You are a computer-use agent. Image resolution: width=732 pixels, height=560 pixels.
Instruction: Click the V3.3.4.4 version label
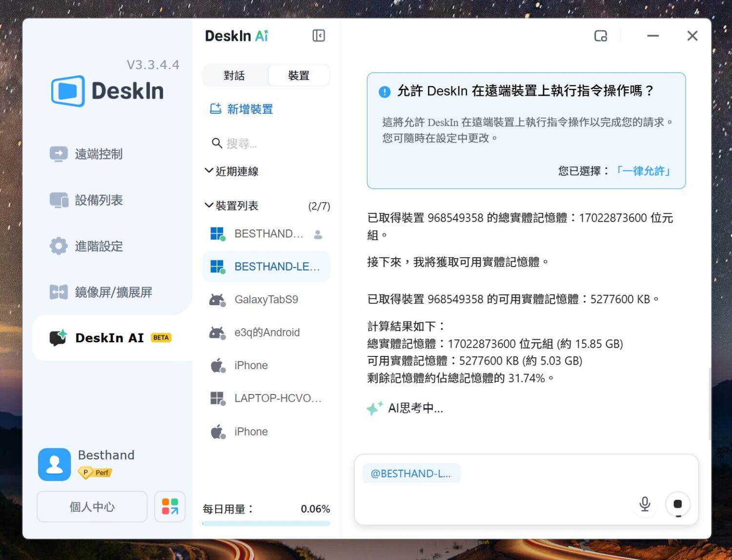click(153, 64)
